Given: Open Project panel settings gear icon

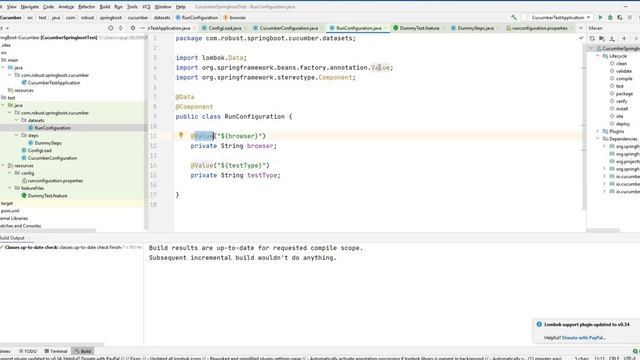Looking at the screenshot, I should (133, 28).
